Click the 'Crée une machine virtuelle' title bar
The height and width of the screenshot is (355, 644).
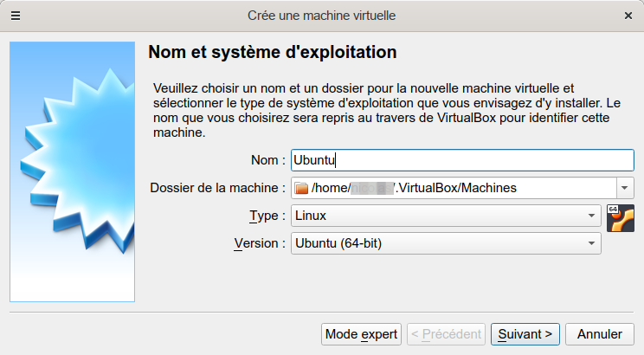tap(322, 16)
